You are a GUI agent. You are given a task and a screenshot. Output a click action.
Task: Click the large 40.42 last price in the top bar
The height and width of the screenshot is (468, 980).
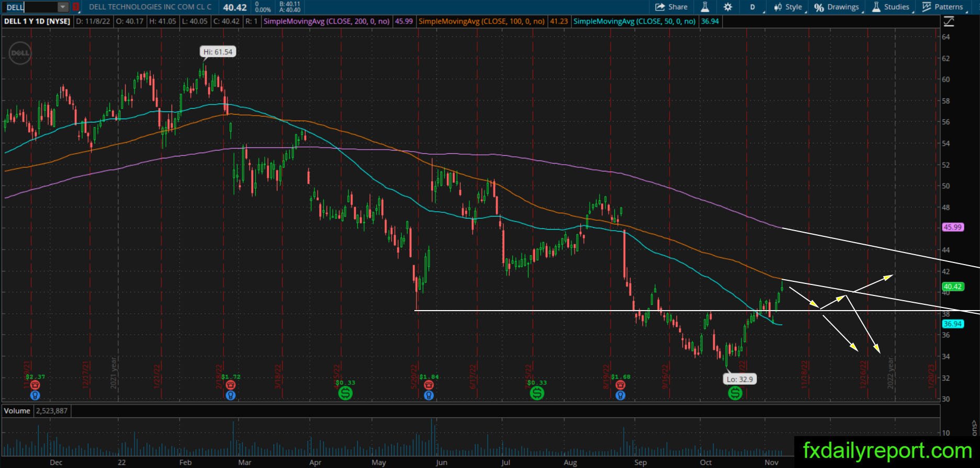point(235,7)
